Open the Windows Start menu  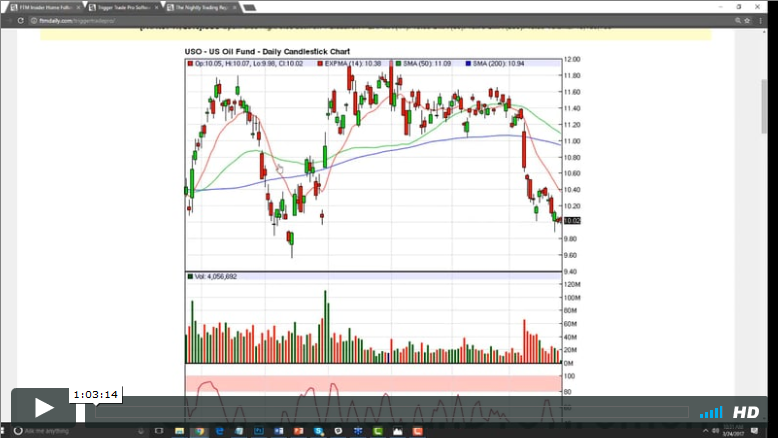6,431
